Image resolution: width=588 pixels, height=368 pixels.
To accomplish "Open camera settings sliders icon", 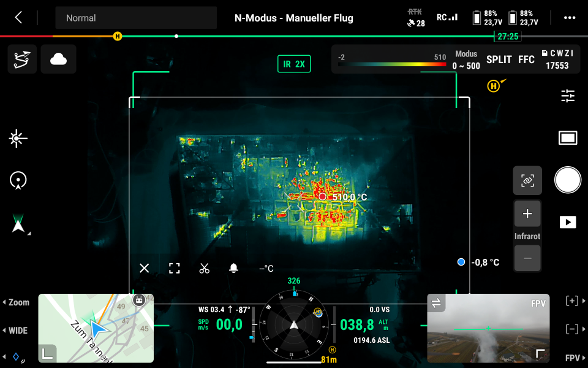I will tap(568, 96).
